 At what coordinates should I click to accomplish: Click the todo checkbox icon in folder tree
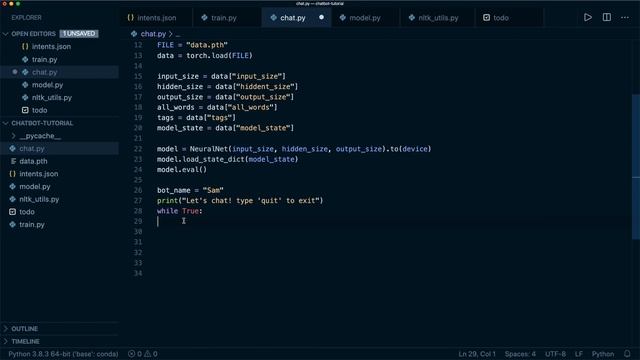tap(13, 212)
